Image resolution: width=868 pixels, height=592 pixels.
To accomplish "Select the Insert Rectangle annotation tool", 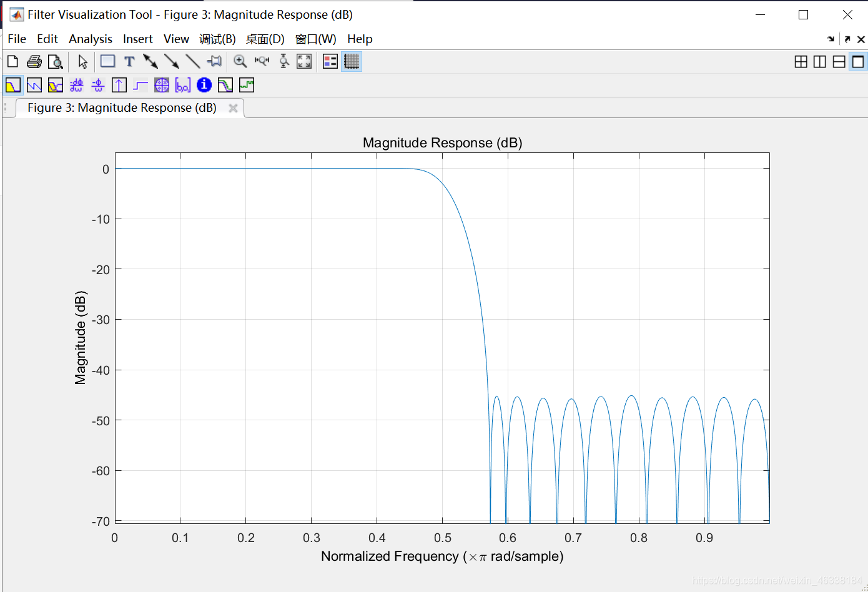I will point(108,61).
